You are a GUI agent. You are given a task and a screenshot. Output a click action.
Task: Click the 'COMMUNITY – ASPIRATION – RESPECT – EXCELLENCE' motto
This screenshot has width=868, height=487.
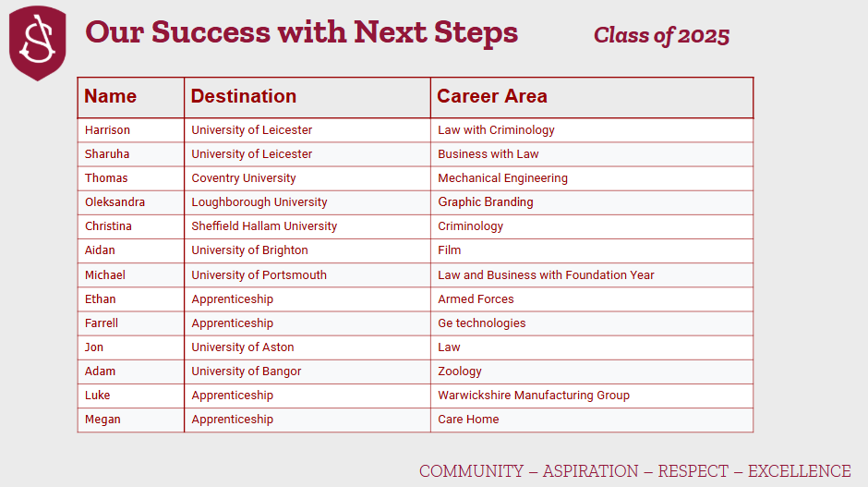tap(635, 471)
